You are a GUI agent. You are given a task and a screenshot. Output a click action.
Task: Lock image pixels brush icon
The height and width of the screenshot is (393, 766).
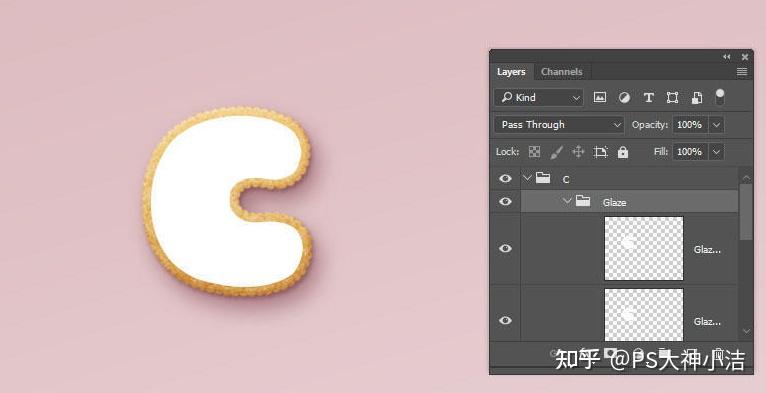556,152
